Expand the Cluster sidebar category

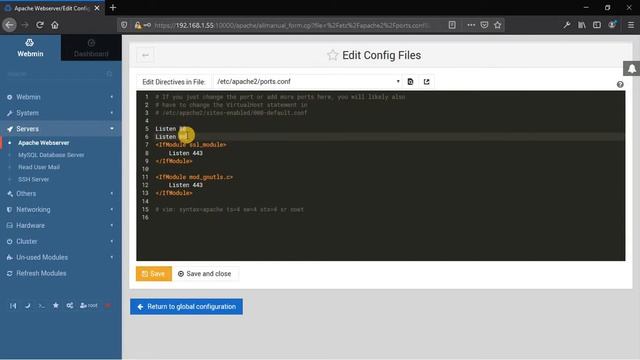point(60,241)
